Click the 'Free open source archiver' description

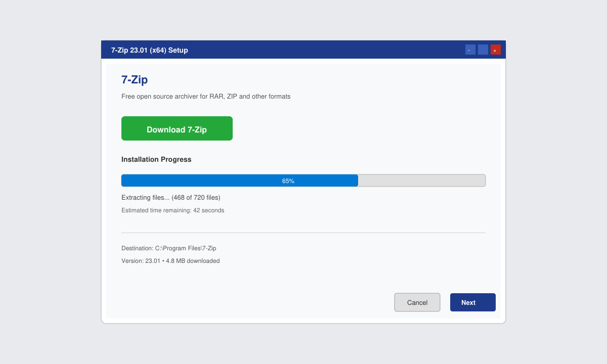(206, 96)
